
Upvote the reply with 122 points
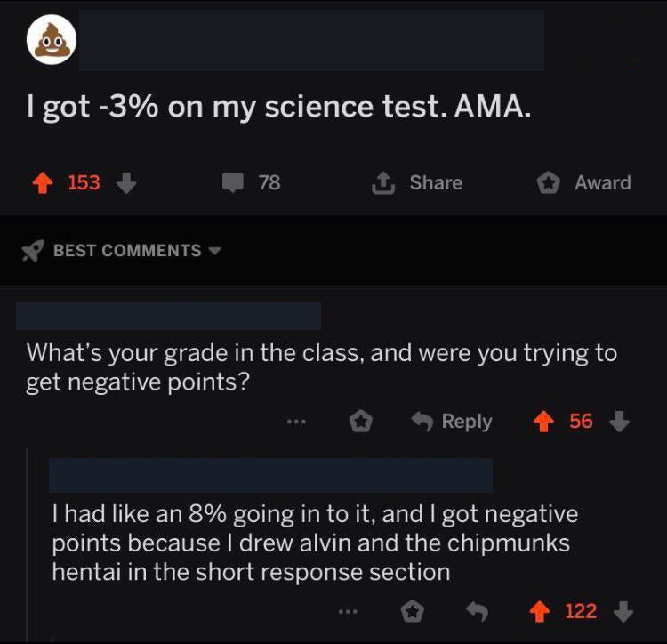click(x=540, y=612)
